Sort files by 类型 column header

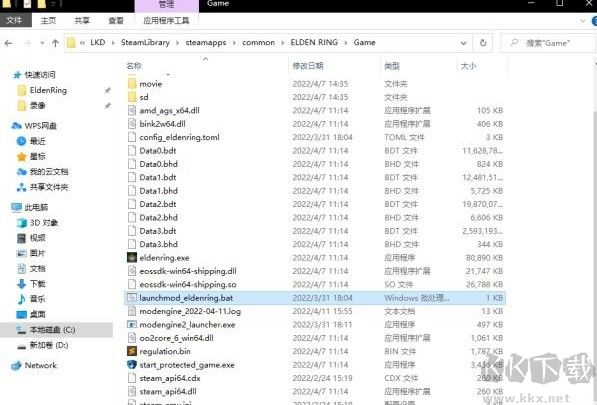click(x=392, y=66)
